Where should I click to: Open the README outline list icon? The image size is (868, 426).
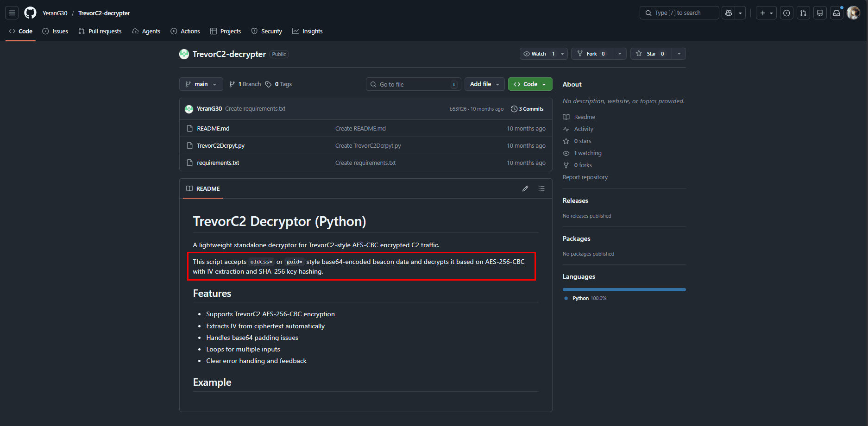(x=541, y=188)
